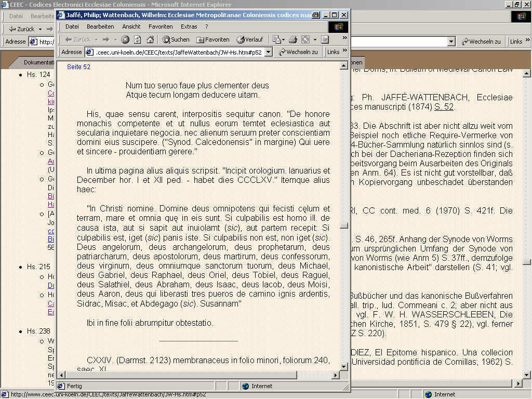This screenshot has height=399, width=532.
Task: Click the Seite 52 link
Action: pos(78,67)
